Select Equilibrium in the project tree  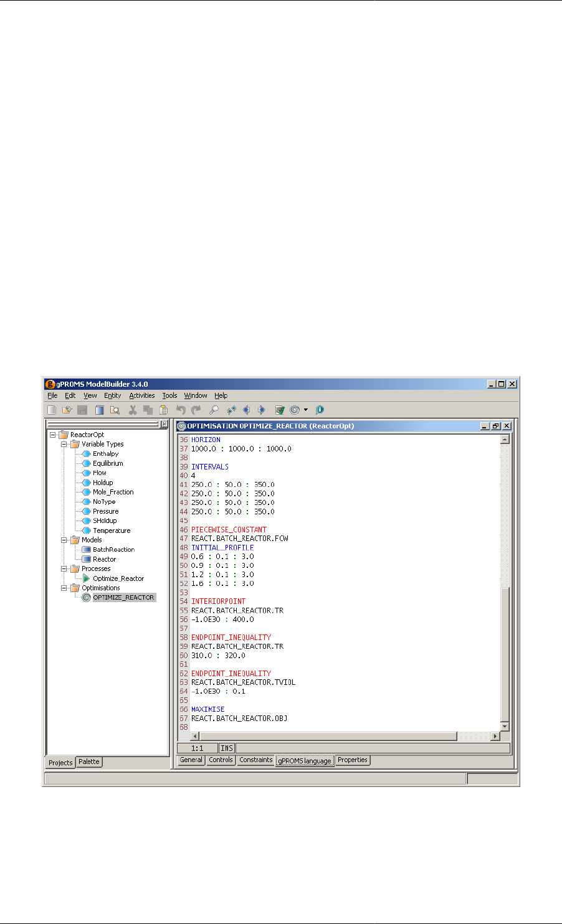108,463
